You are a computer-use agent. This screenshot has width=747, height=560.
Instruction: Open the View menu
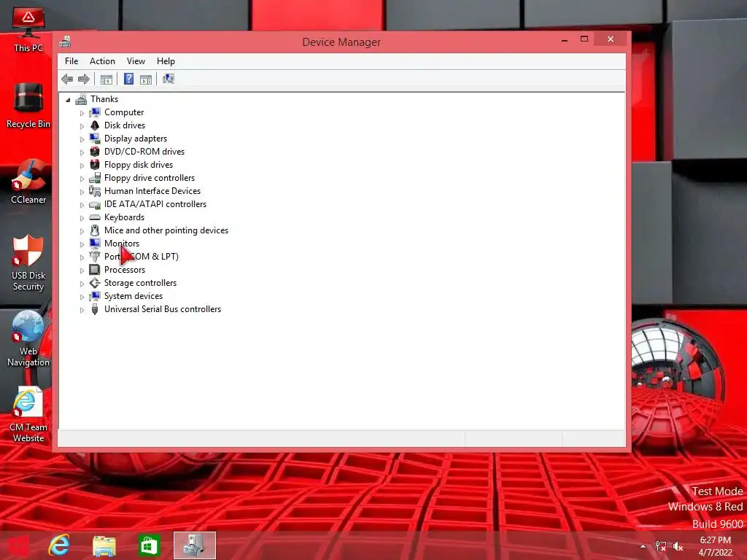pyautogui.click(x=136, y=61)
